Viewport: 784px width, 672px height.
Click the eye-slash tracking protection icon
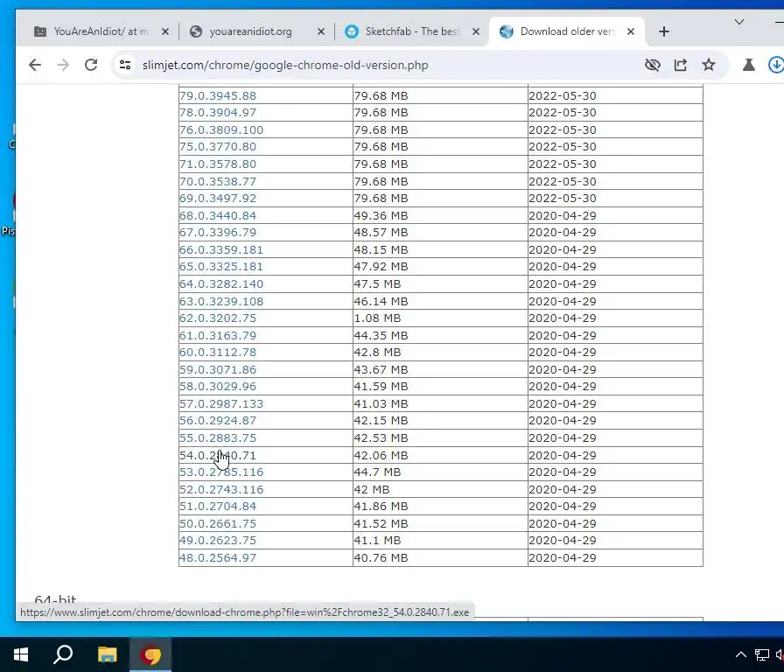[x=653, y=65]
